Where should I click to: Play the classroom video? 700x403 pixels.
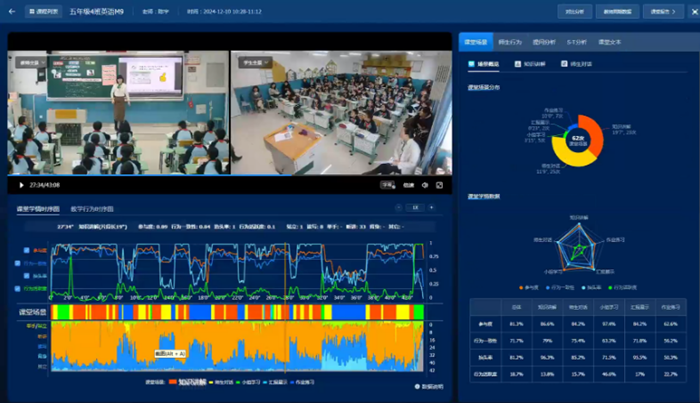point(21,185)
